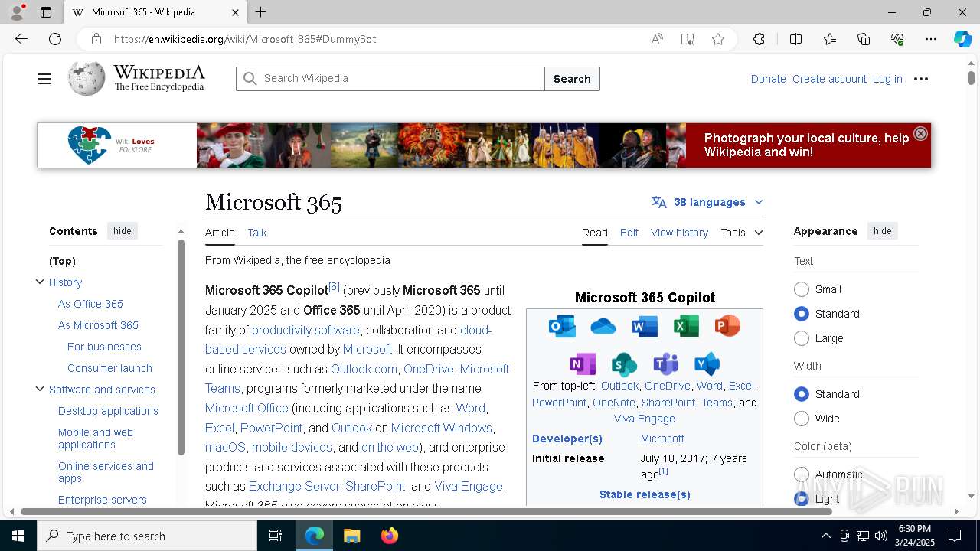Collapse the History section in Contents
This screenshot has width=980, height=551.
pyautogui.click(x=40, y=282)
